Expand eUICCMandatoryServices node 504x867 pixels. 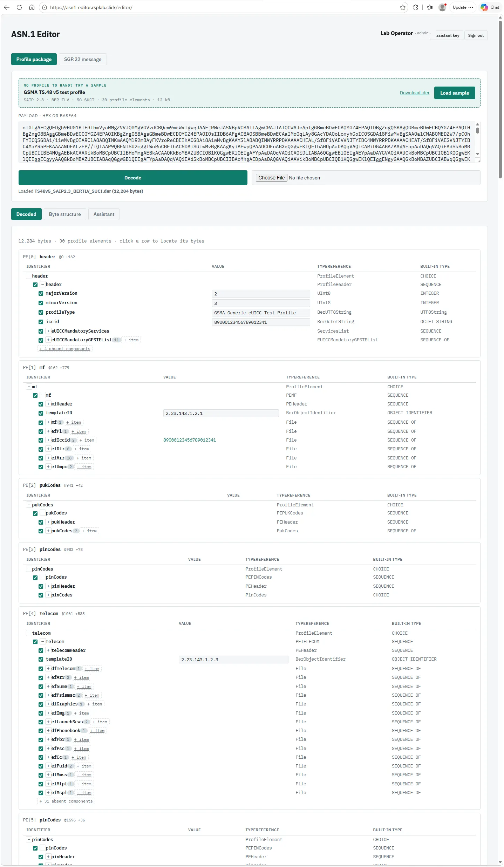pos(48,331)
